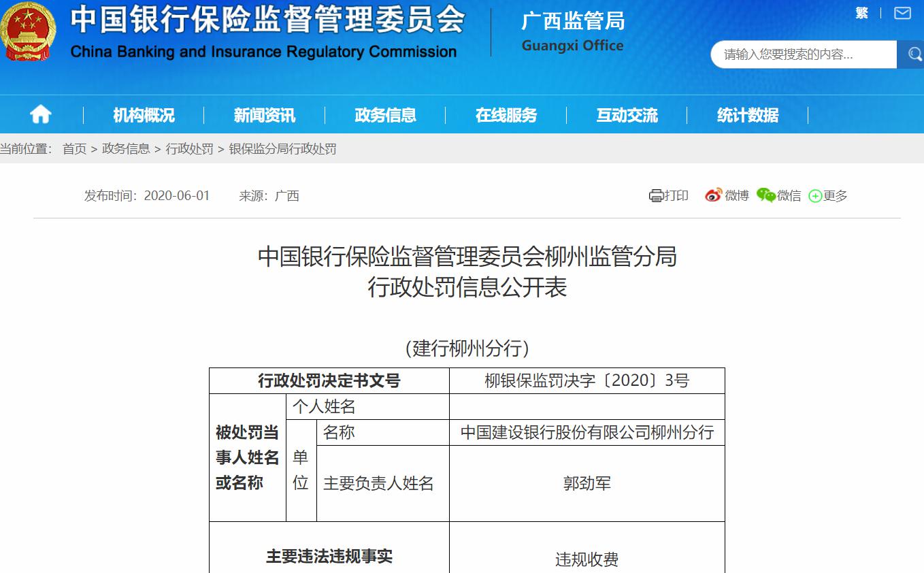Viewport: 924px width, 573px height.
Task: Go to 行政处罚 in breadcrumb
Action: pyautogui.click(x=190, y=149)
